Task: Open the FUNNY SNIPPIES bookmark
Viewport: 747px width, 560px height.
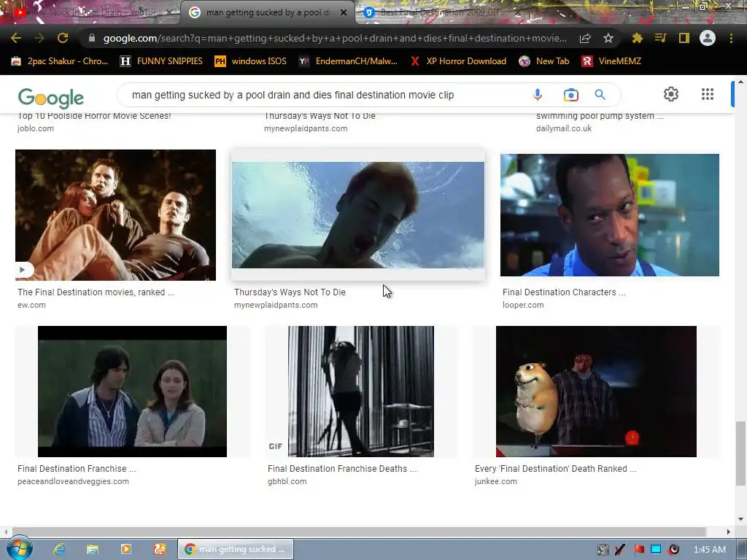Action: [161, 61]
